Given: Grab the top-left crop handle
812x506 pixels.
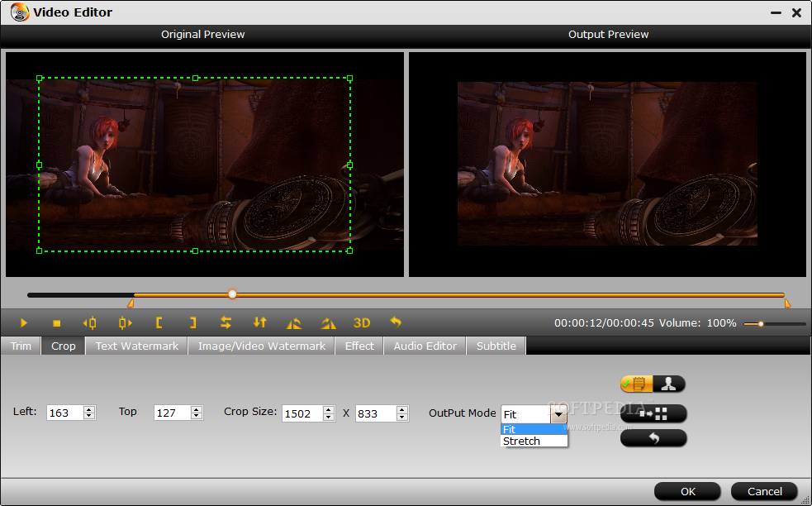Looking at the screenshot, I should tap(40, 79).
